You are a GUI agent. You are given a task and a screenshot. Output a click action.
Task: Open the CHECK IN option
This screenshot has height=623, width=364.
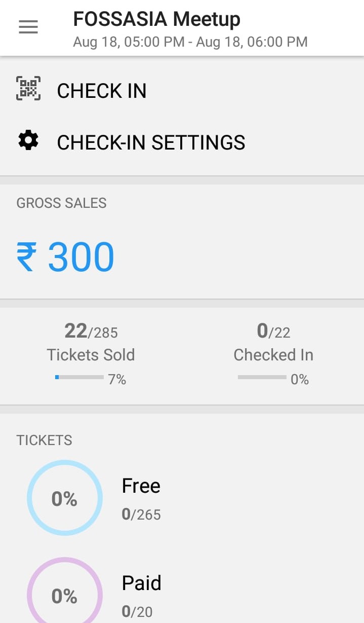(101, 91)
